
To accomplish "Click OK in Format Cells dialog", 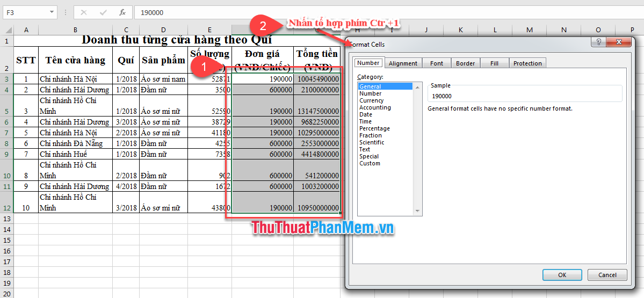I will [562, 274].
